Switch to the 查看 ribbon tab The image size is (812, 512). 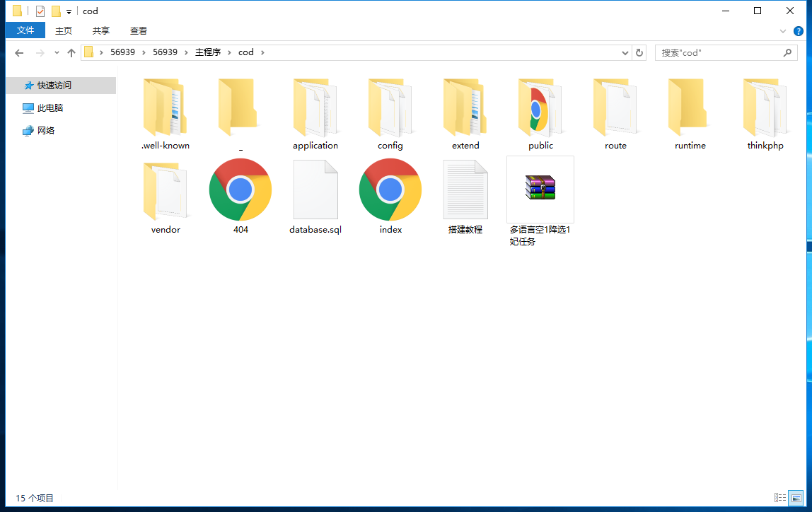pyautogui.click(x=138, y=30)
